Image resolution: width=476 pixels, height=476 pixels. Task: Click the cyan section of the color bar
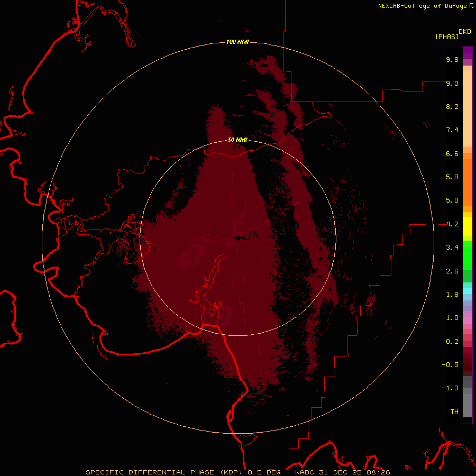point(467,291)
